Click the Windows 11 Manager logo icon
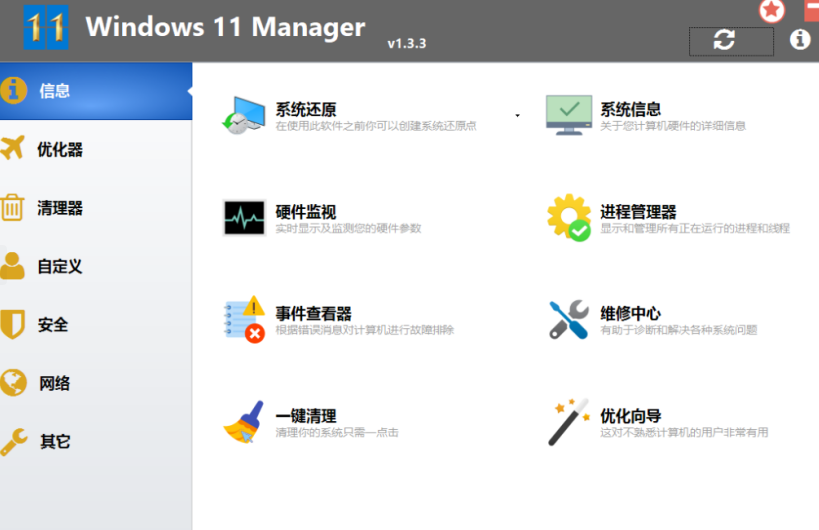 click(x=46, y=27)
